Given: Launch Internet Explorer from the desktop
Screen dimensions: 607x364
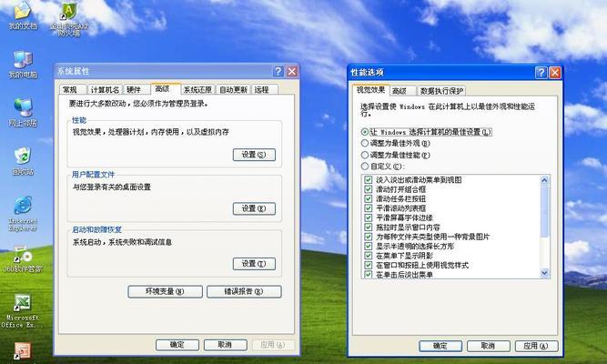Looking at the screenshot, I should 23,214.
